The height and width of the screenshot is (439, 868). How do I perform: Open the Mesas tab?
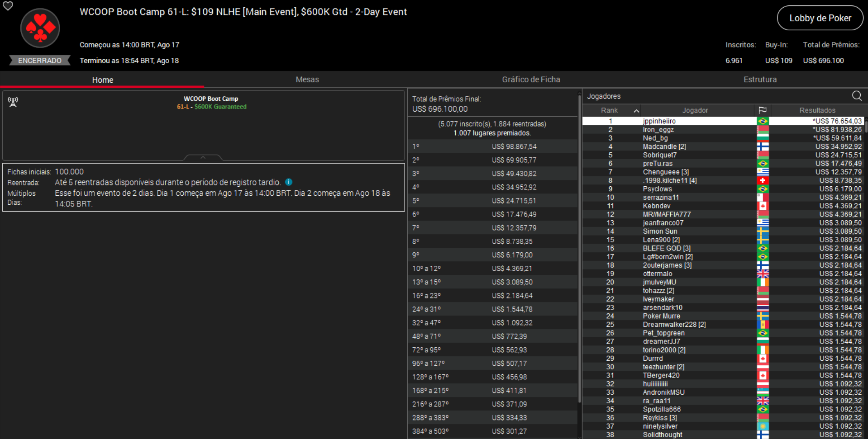(307, 80)
